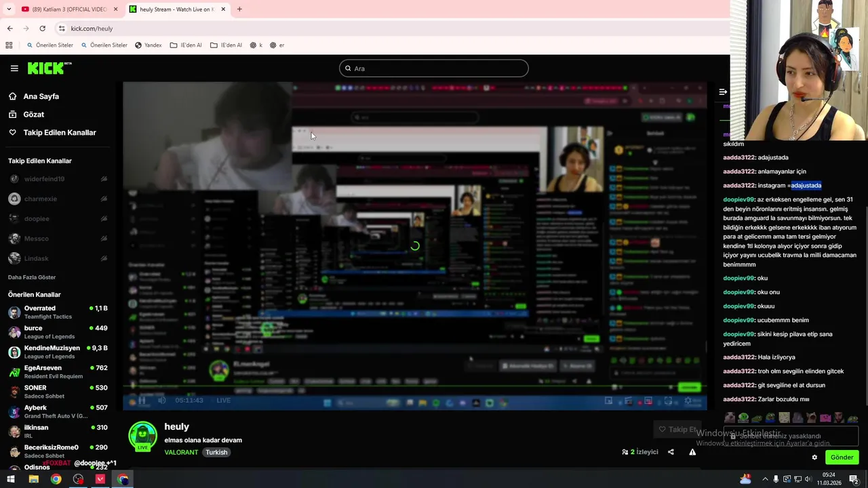Toggle fullscreen in the video player
This screenshot has width=868, height=488.
coord(668,401)
